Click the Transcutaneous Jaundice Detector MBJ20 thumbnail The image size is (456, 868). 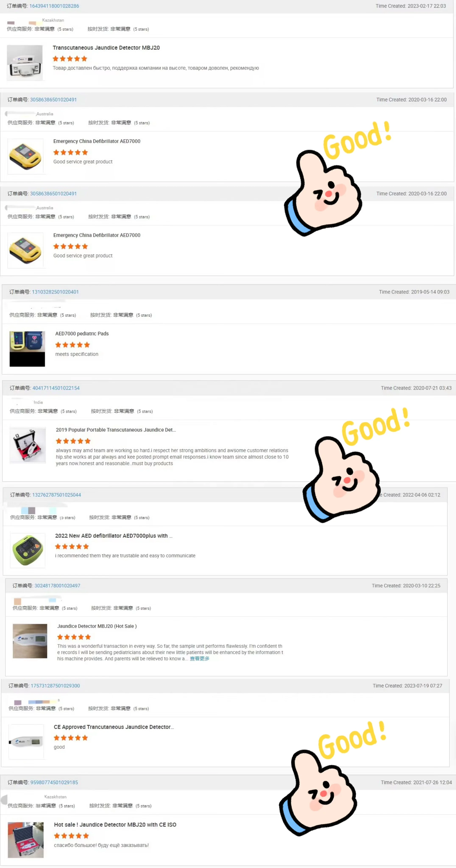[25, 63]
